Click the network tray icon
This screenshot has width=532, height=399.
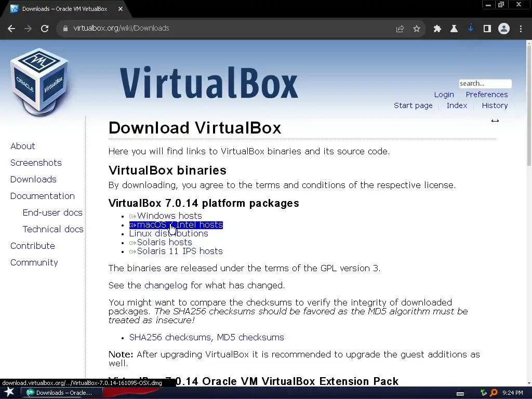click(x=484, y=393)
